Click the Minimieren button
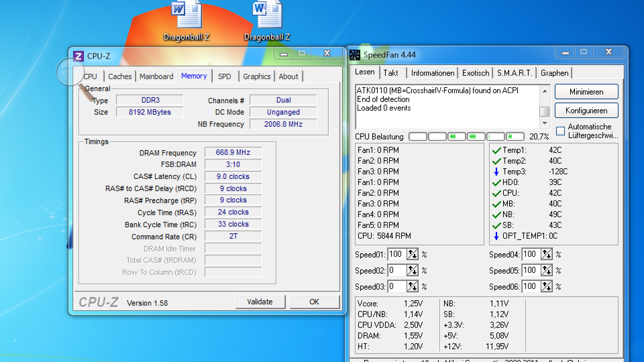Image resolution: width=644 pixels, height=362 pixels. point(586,92)
